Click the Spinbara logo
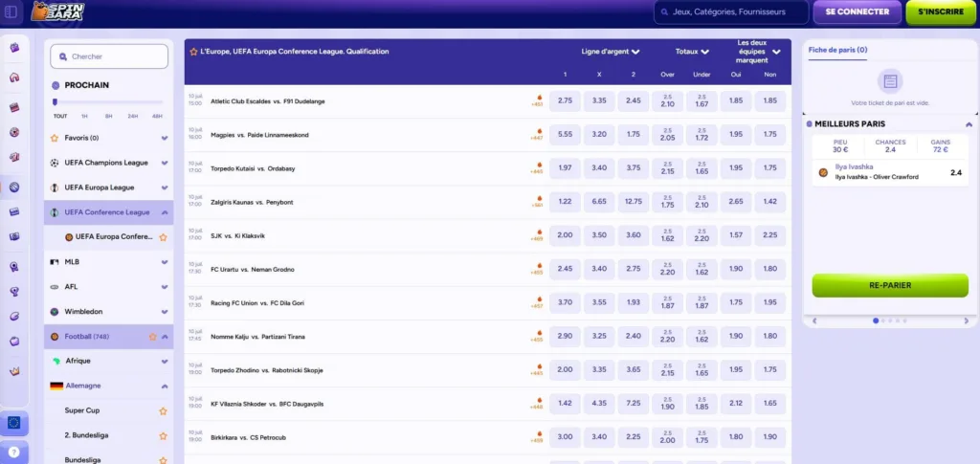 pos(57,11)
